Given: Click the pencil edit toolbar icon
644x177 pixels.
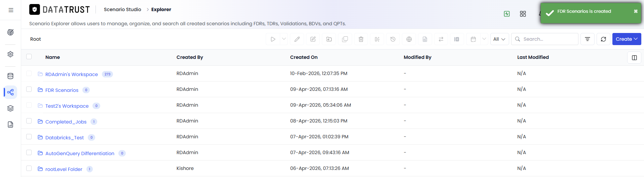Looking at the screenshot, I should [x=297, y=39].
